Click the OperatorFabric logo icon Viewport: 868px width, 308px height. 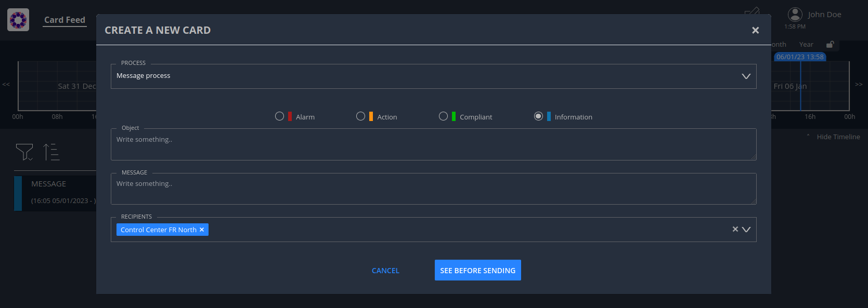(18, 20)
